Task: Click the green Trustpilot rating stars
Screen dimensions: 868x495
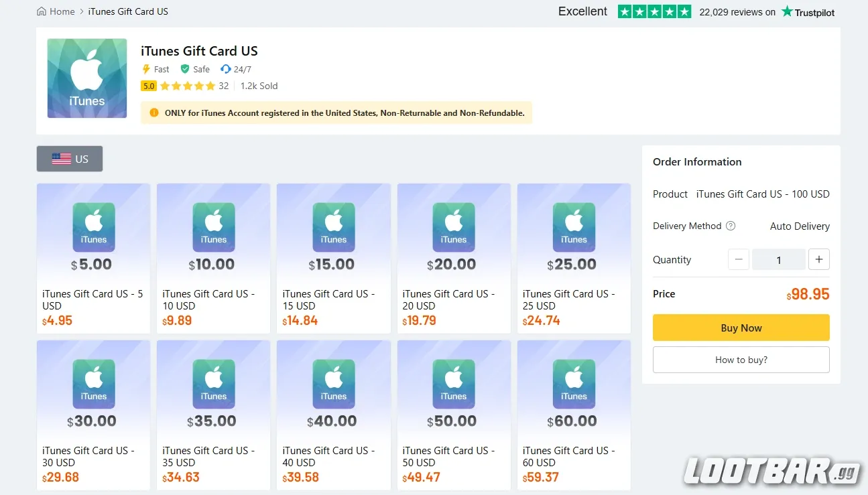Action: (x=654, y=11)
